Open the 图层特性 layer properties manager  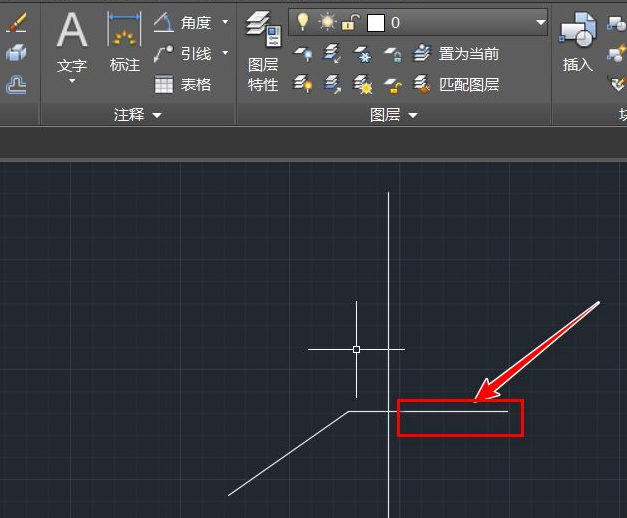[x=263, y=52]
